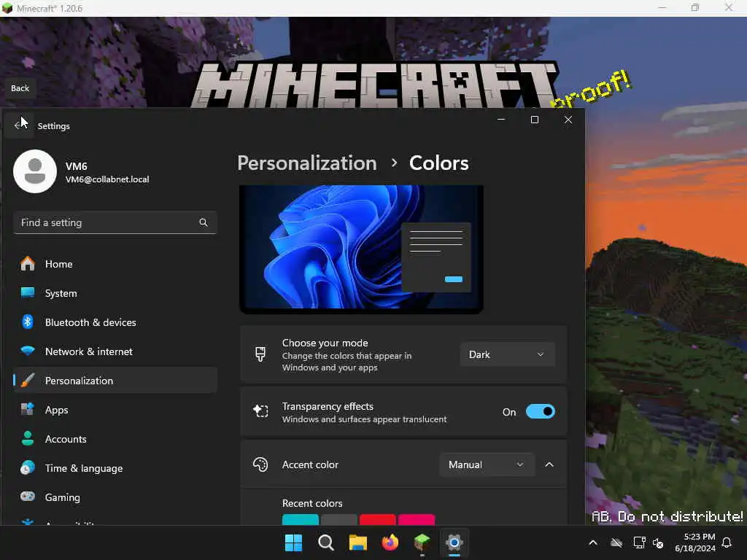This screenshot has height=560, width=747.
Task: Click the Apps icon in sidebar
Action: (28, 409)
